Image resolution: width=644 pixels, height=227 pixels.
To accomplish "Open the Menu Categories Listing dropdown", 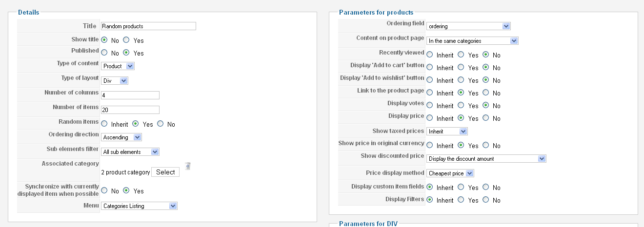I will pyautogui.click(x=139, y=206).
